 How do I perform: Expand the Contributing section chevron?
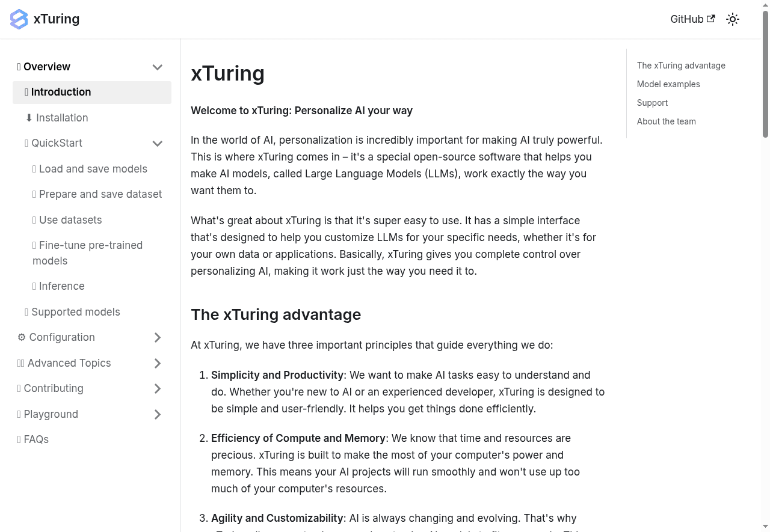click(158, 388)
